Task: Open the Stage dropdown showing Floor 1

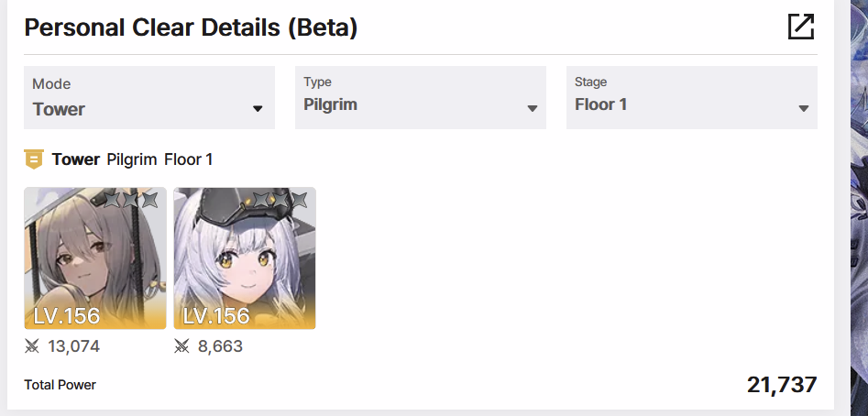Action: pyautogui.click(x=692, y=98)
